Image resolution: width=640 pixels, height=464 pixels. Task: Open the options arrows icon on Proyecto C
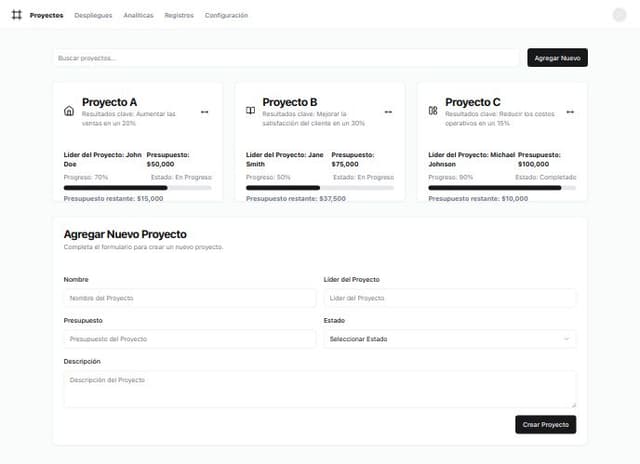pyautogui.click(x=570, y=112)
